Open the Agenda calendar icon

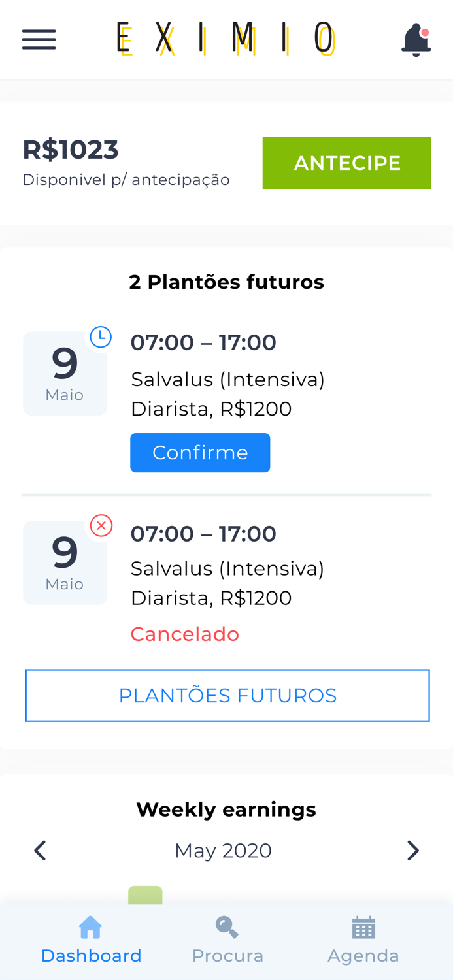(363, 926)
